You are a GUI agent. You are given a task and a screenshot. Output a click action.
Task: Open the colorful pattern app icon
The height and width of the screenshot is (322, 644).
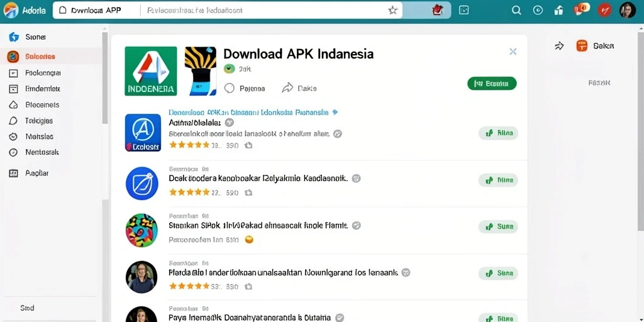click(142, 230)
